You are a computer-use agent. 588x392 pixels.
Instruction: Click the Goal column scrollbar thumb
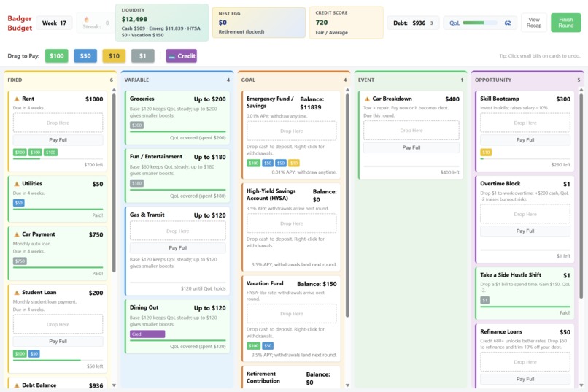(x=347, y=205)
